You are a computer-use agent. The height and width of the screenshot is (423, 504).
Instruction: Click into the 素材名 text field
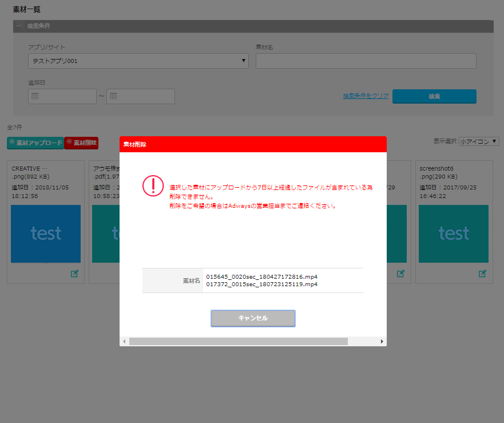coord(366,61)
